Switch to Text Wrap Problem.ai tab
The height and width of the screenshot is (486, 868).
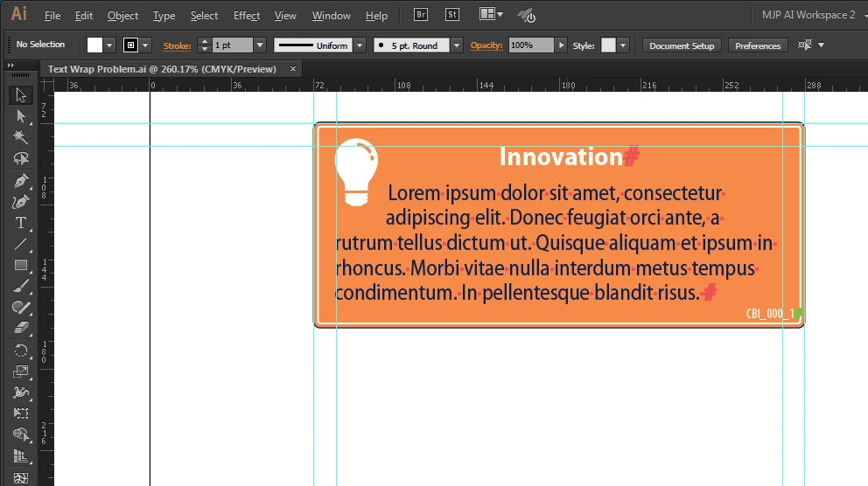coord(162,69)
